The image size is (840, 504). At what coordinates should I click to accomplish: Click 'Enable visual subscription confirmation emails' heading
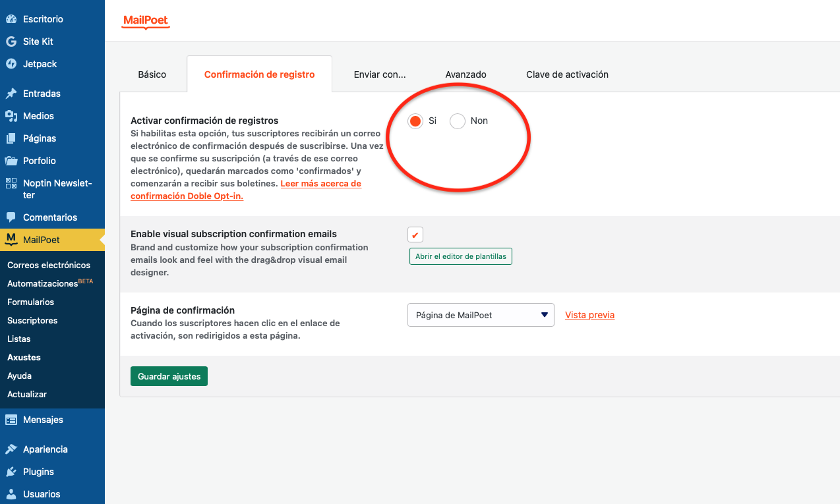point(233,234)
